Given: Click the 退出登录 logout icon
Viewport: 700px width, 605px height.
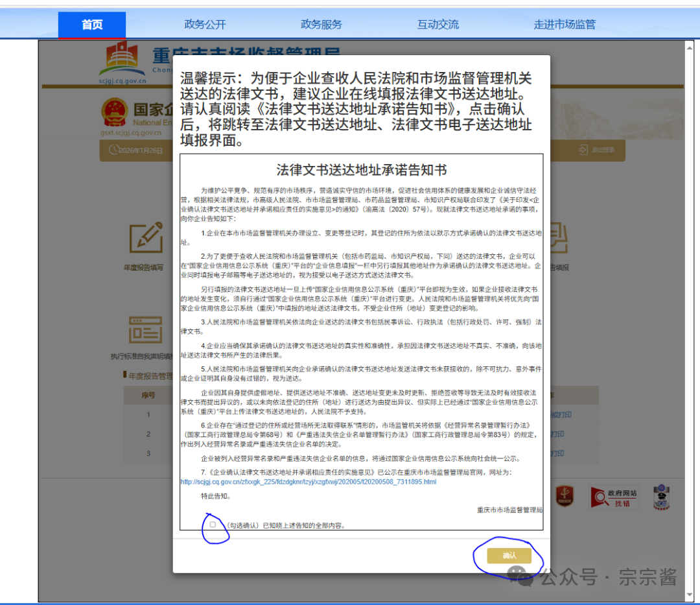Looking at the screenshot, I should pos(583,150).
